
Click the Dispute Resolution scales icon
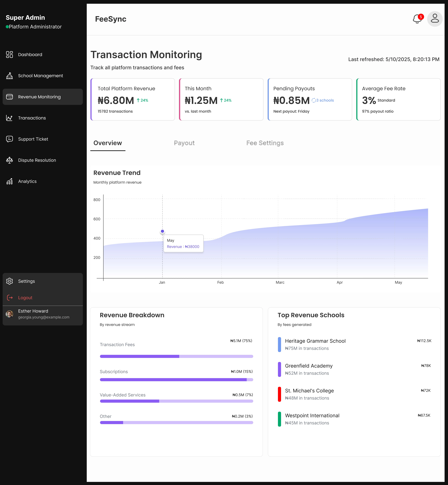click(x=9, y=160)
